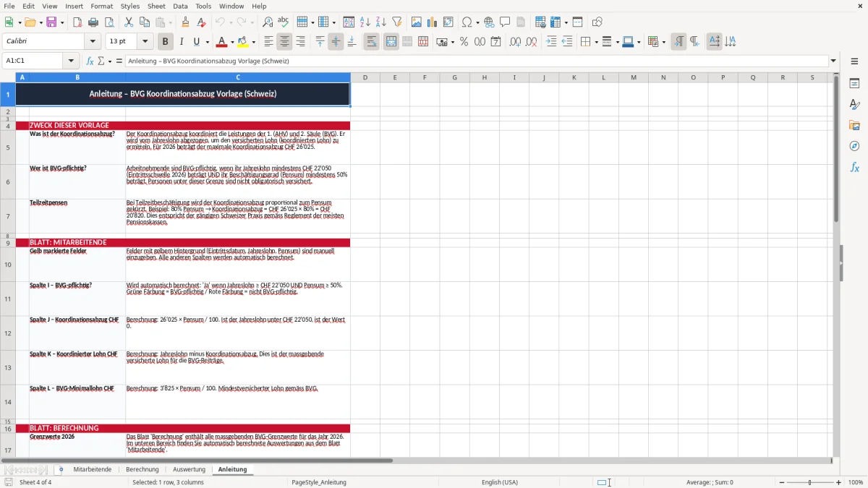Click the Insert Pivot Table icon
The width and height of the screenshot is (868, 488).
pyautogui.click(x=448, y=22)
